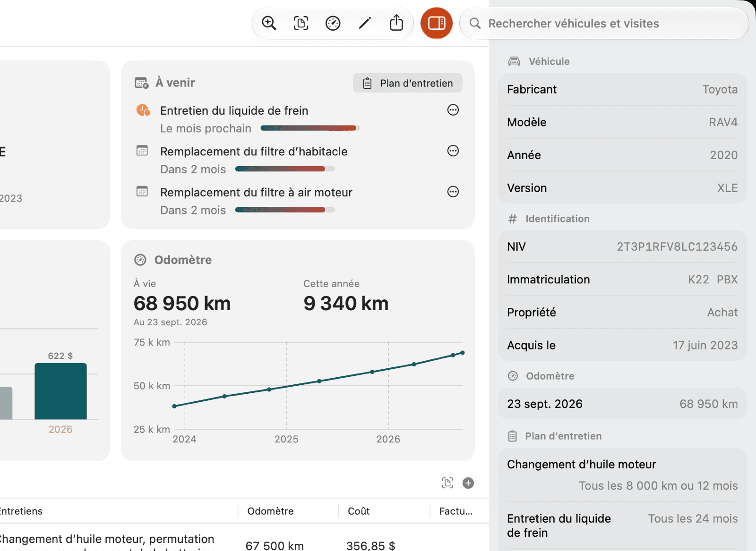
Task: Sort by the Odomètre column header
Action: 270,511
